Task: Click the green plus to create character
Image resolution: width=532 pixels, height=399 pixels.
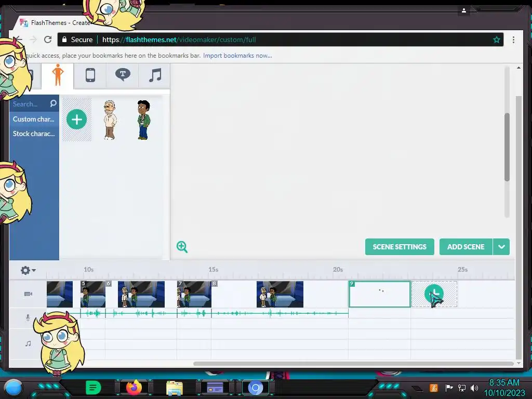Action: (x=77, y=119)
